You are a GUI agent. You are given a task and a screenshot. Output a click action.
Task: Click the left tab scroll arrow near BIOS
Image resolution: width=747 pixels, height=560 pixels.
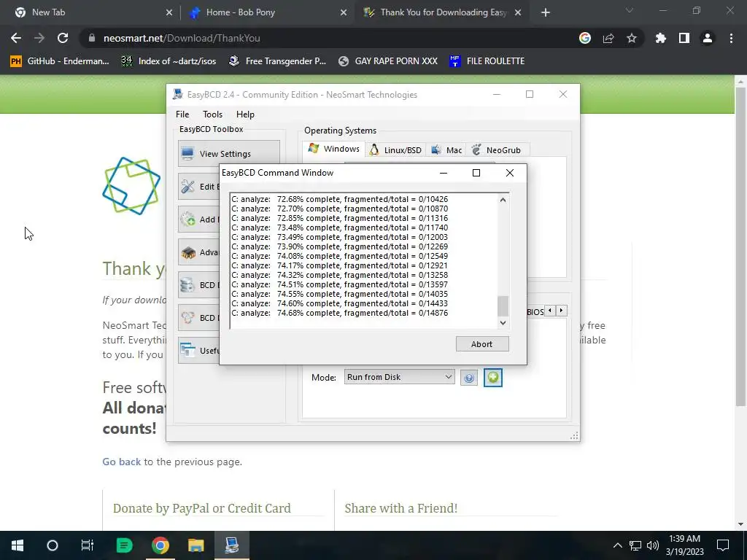[550, 311]
